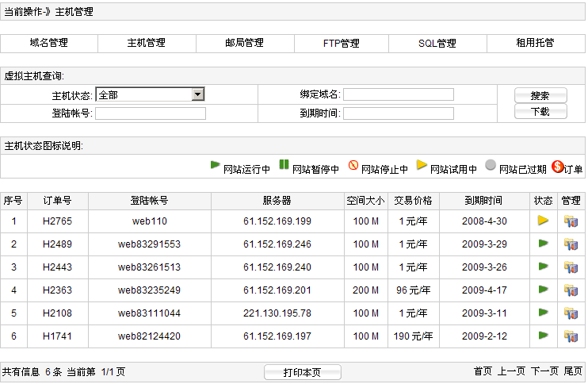Click the 网站运行中 green flag legend icon

tap(215, 165)
